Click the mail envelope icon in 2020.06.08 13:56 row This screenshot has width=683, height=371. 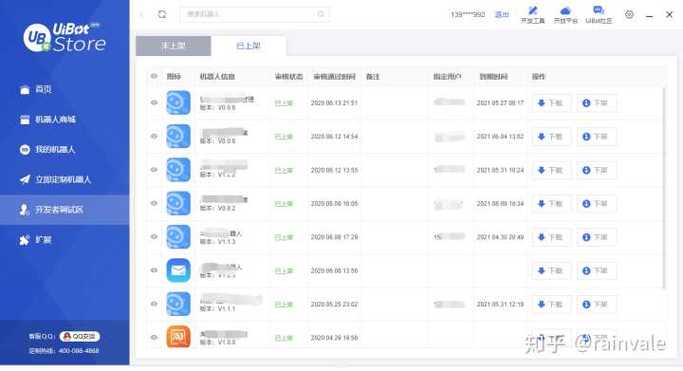[179, 270]
